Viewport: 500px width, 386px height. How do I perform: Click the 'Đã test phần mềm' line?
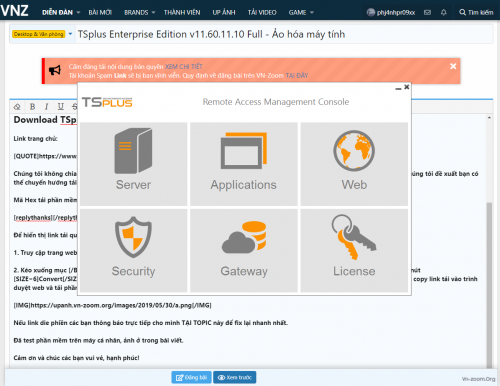pos(98,340)
